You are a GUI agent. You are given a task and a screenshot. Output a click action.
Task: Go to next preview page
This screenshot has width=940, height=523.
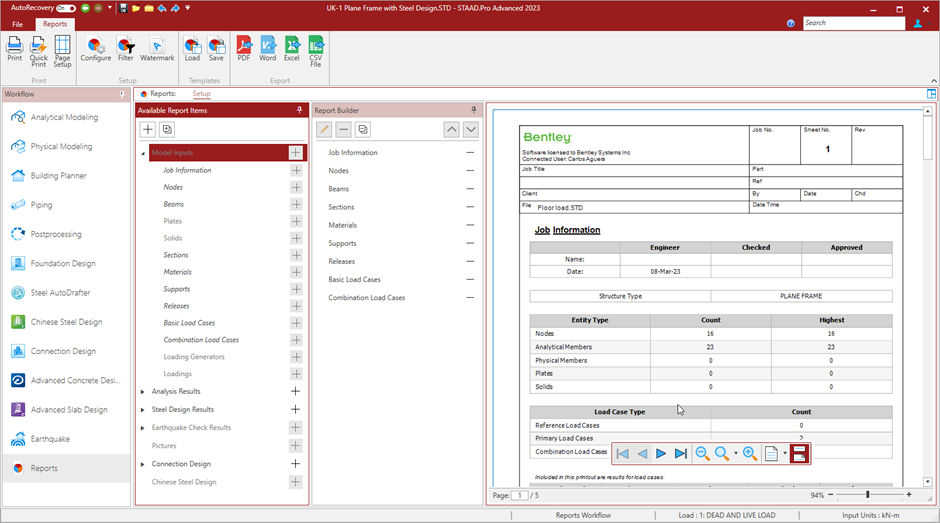(x=661, y=453)
